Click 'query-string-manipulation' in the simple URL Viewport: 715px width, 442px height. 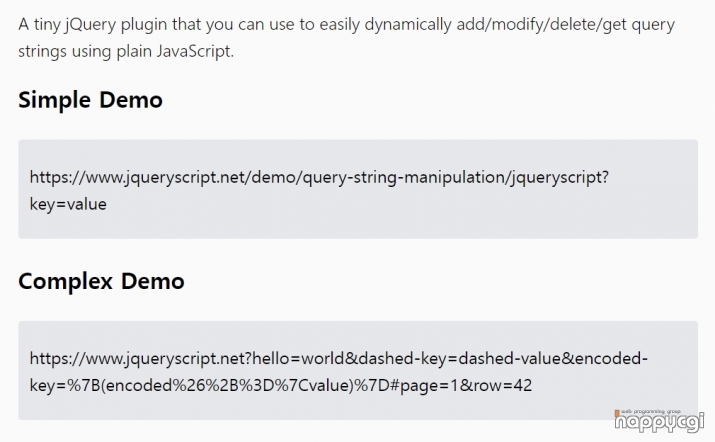coord(404,177)
